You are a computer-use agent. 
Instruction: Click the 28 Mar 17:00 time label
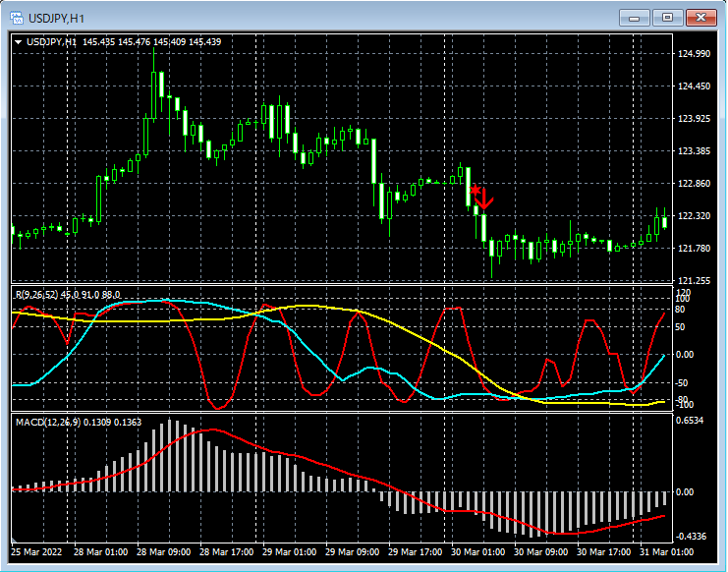[x=227, y=552]
